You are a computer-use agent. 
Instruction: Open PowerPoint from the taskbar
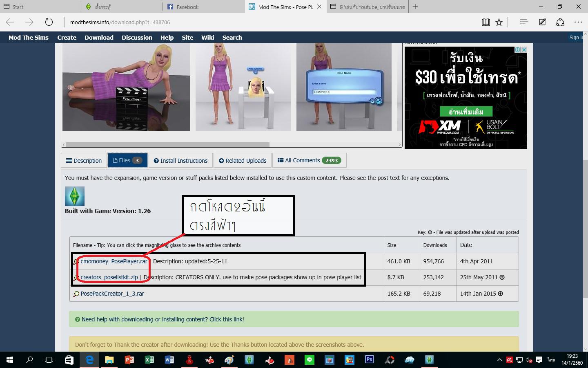point(129,360)
